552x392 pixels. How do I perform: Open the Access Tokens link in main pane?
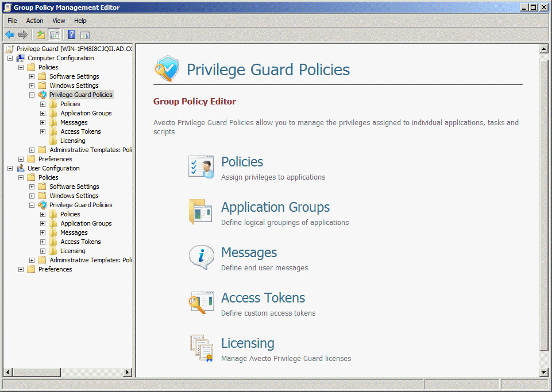click(x=263, y=298)
